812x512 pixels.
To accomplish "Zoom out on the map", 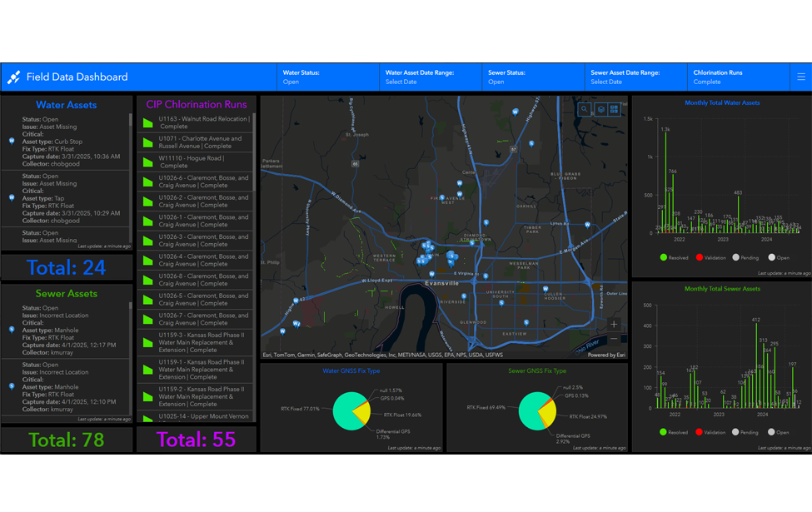I will (x=615, y=339).
